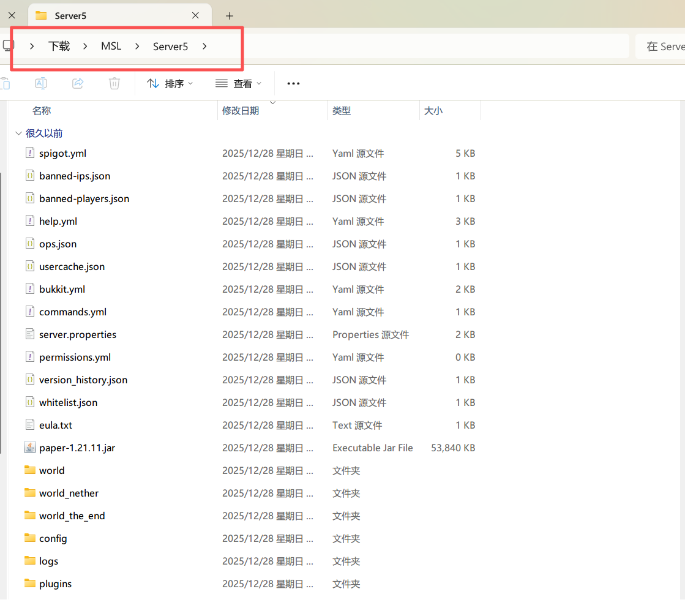The width and height of the screenshot is (685, 616).
Task: Open the 排序 sort dropdown
Action: (x=170, y=83)
